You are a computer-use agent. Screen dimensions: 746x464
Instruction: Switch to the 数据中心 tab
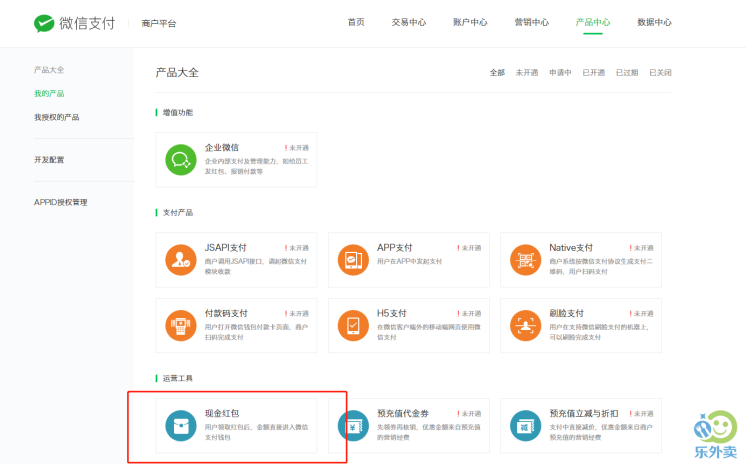point(654,22)
